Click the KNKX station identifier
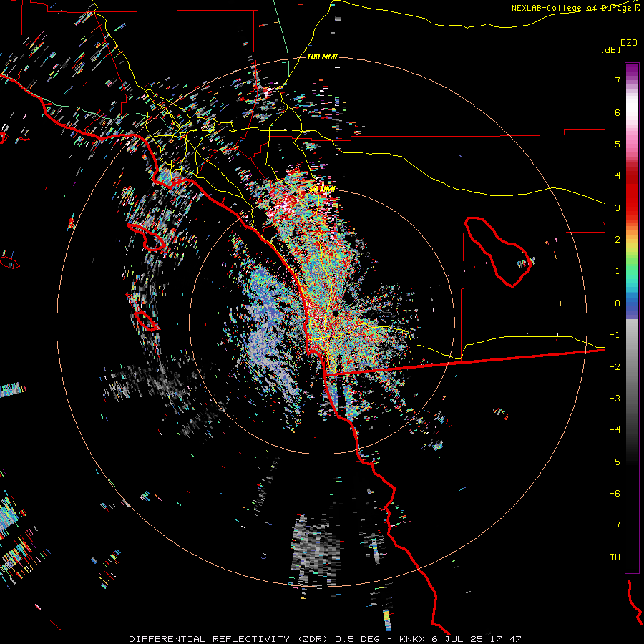The height and width of the screenshot is (644, 644). click(413, 639)
